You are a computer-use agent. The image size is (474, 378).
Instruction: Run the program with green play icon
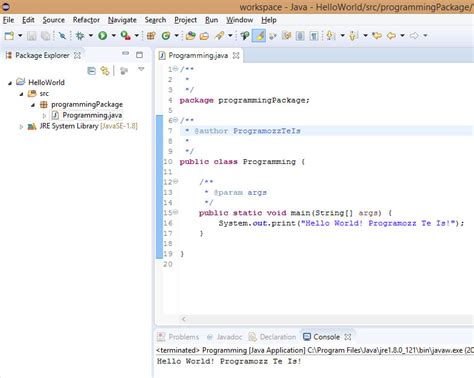pos(103,36)
